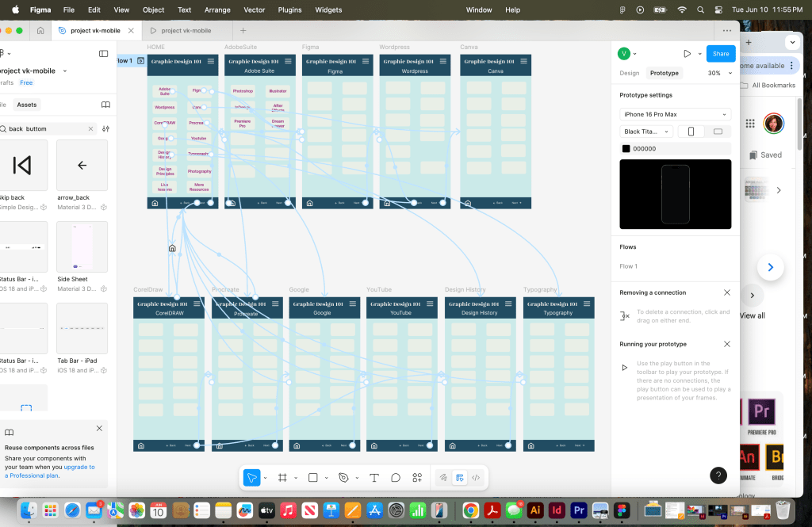Open the Black Titanium device color dropdown
This screenshot has height=527, width=812.
pos(646,132)
